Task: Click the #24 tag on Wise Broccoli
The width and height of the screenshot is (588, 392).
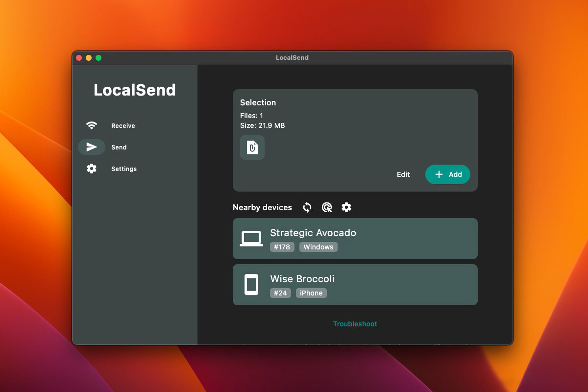Action: point(280,293)
